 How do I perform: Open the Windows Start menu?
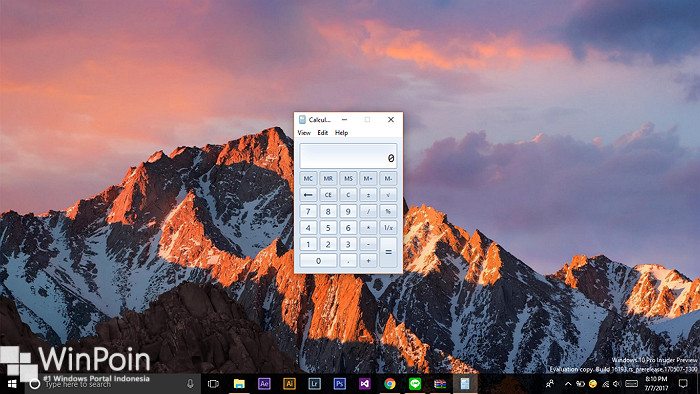(12, 384)
